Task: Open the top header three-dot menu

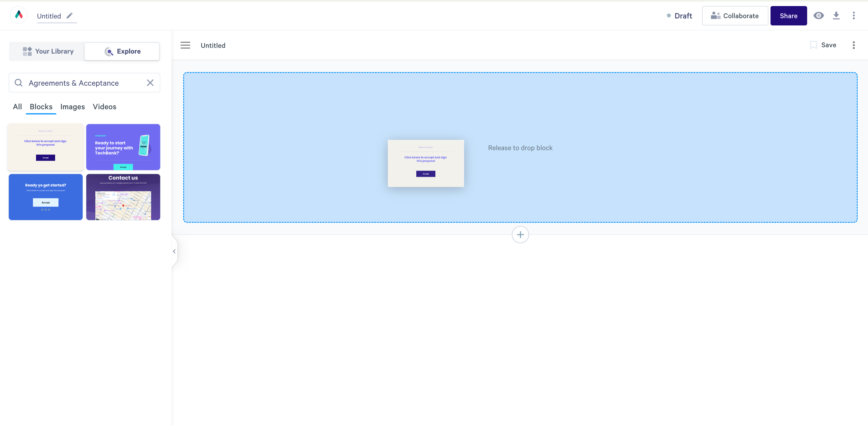Action: click(x=853, y=15)
